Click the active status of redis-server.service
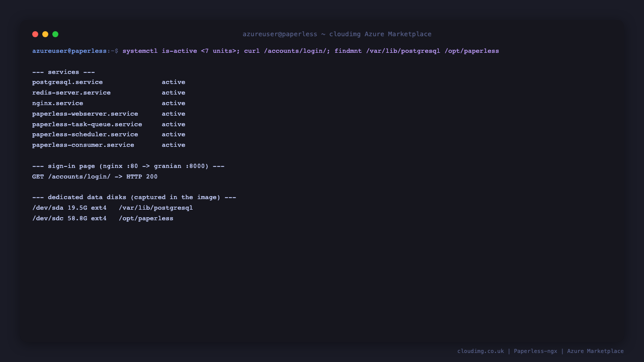The width and height of the screenshot is (644, 362). [174, 93]
